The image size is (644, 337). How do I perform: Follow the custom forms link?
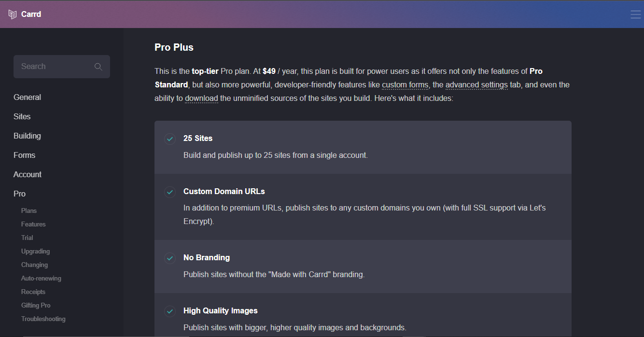(405, 85)
